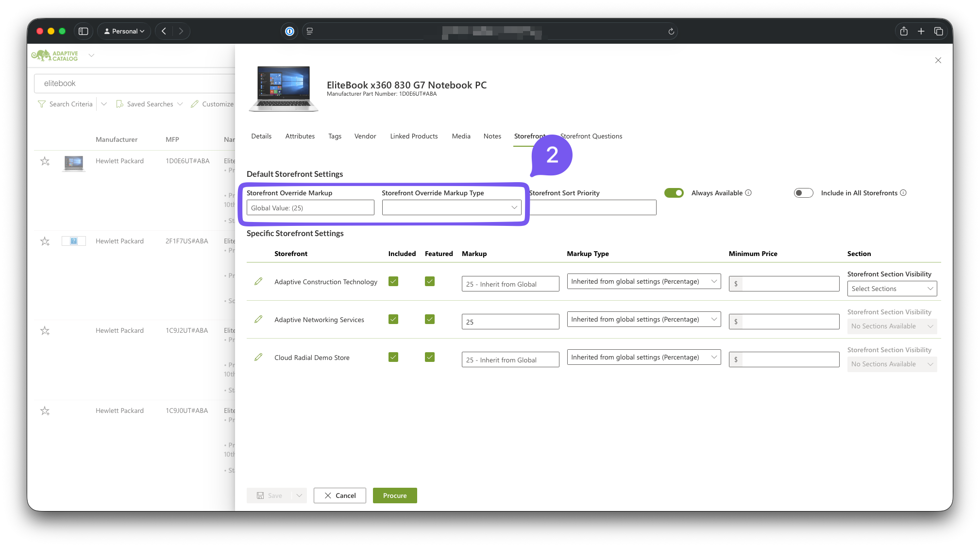The height and width of the screenshot is (547, 980).
Task: Click edit pencil for Cloud Radial Demo Store
Action: [x=258, y=357]
